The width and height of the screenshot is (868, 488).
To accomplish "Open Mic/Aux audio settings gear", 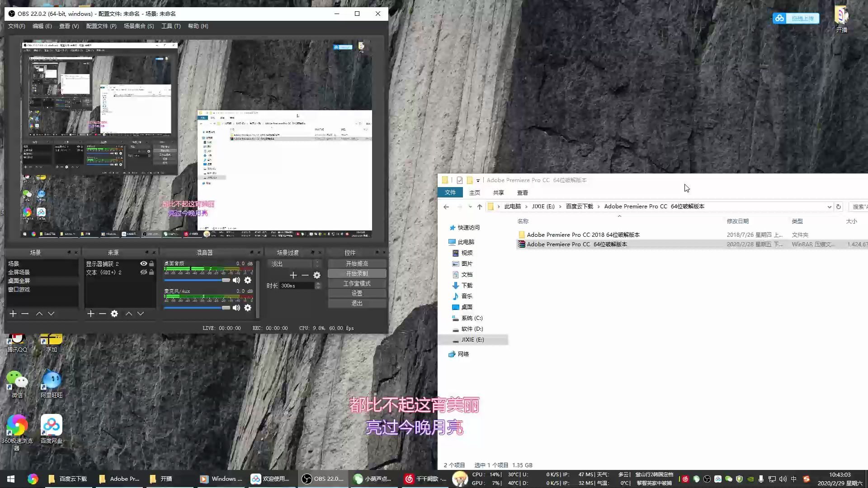I will (248, 308).
